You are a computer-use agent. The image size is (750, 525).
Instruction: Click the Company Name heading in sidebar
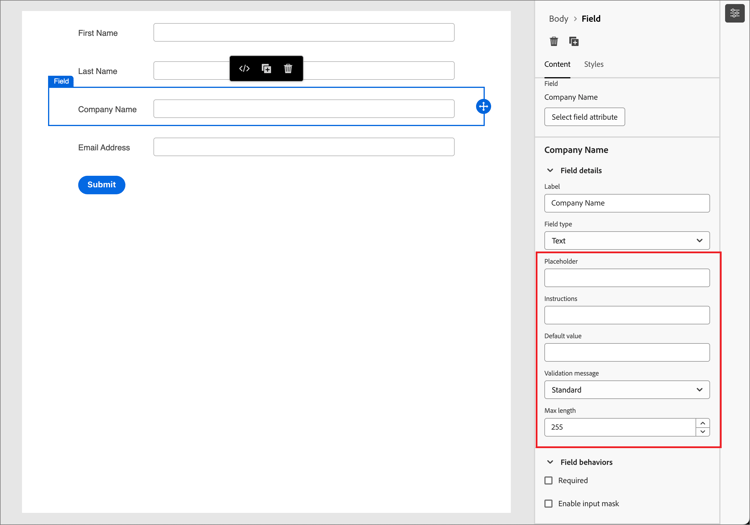[x=576, y=150]
